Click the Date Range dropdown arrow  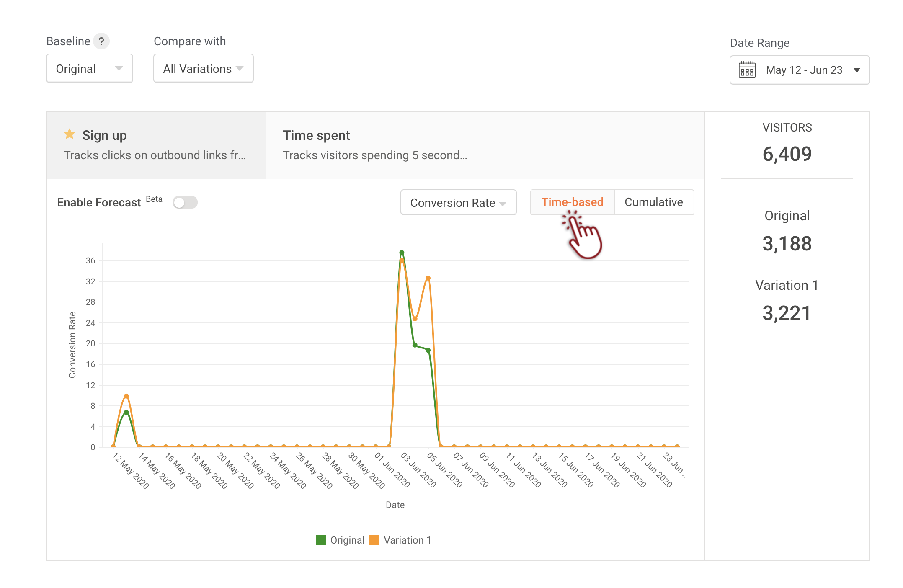[x=857, y=70]
